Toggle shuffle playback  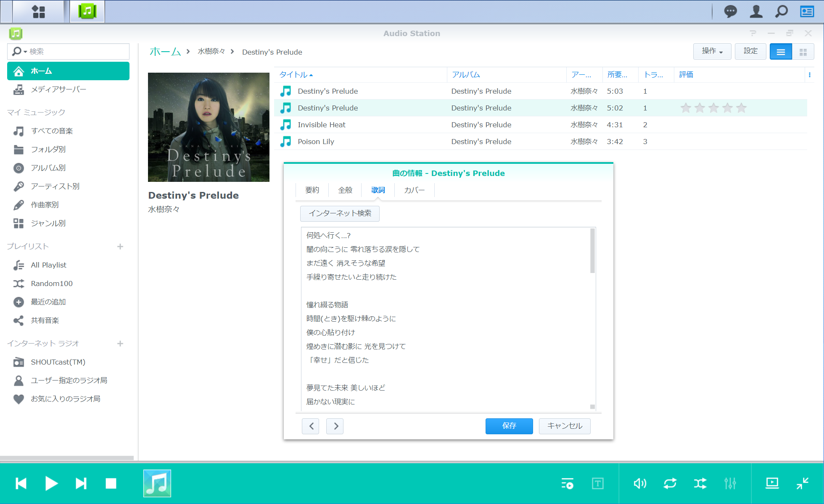[700, 483]
